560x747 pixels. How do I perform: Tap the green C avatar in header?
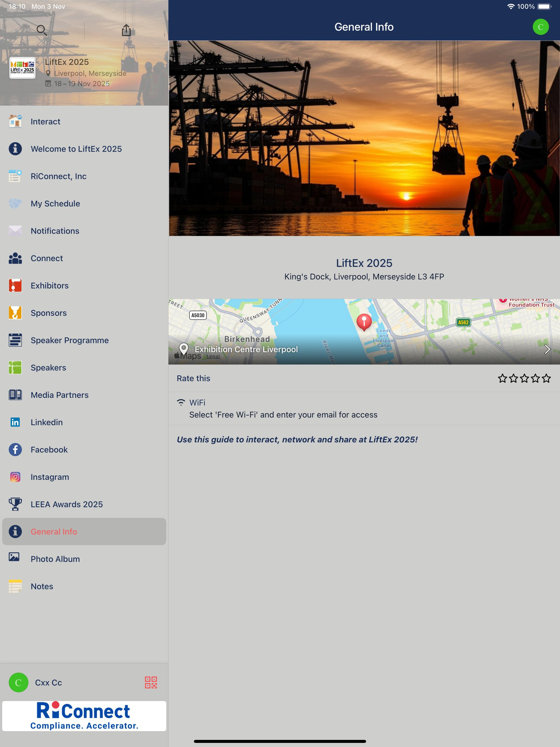coord(540,27)
